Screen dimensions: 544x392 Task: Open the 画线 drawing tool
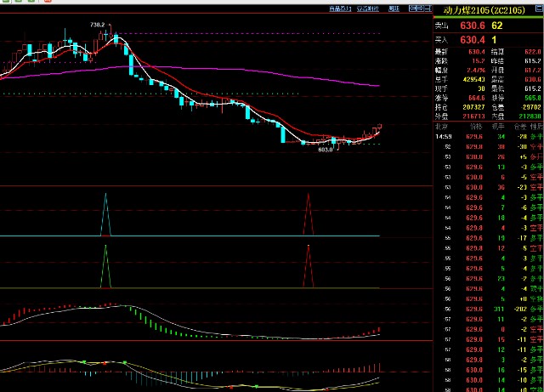(x=393, y=9)
